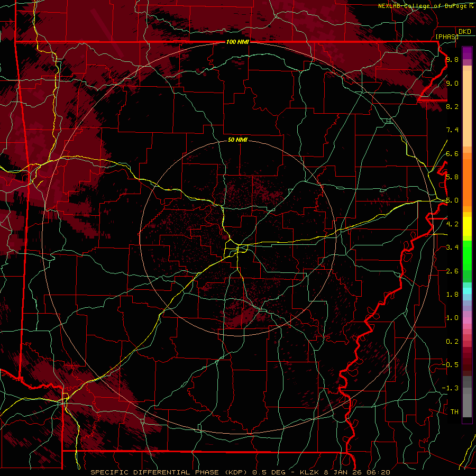The width and height of the screenshot is (476, 476).
Task: Click the 50 NMI range ring label
Action: click(x=237, y=140)
